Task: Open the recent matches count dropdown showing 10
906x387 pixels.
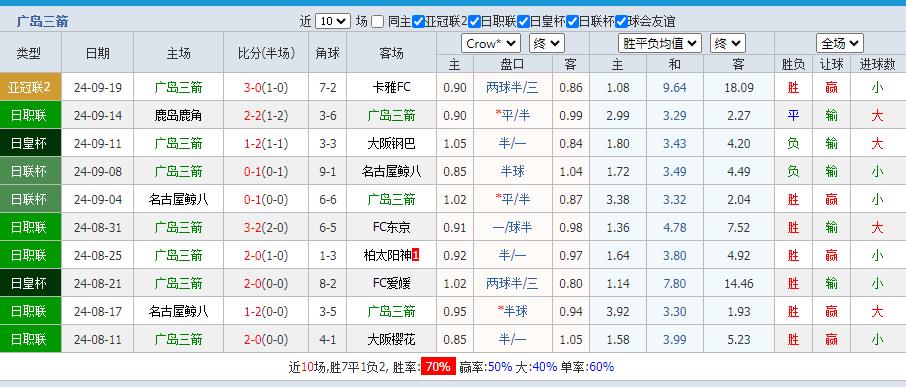Action: [333, 21]
